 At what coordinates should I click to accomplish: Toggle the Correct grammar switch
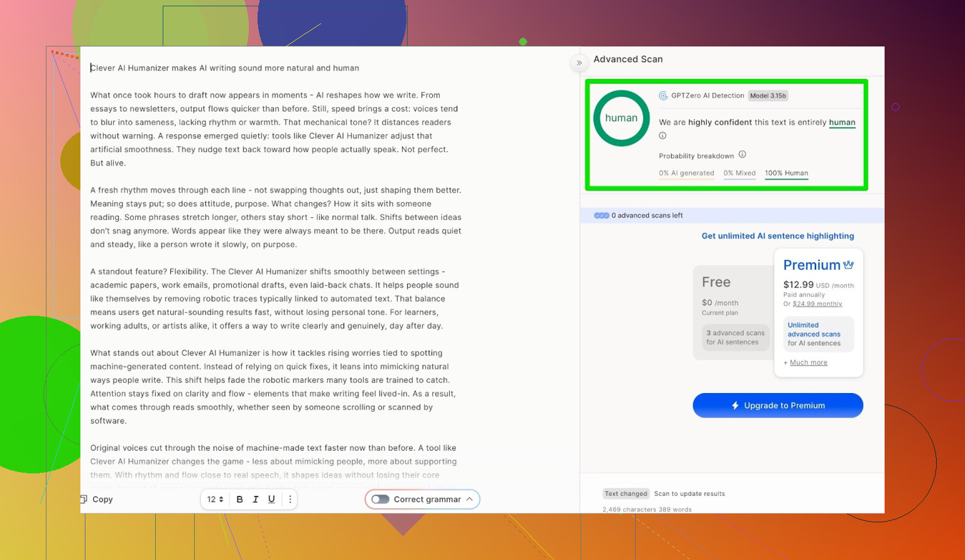(x=380, y=499)
